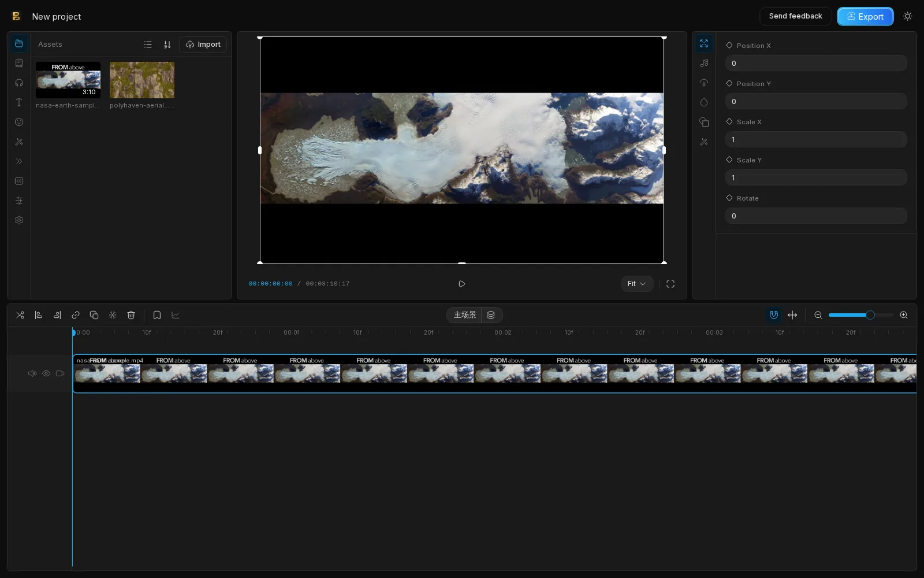
Task: Click the freeze frame snowflake icon
Action: point(113,315)
